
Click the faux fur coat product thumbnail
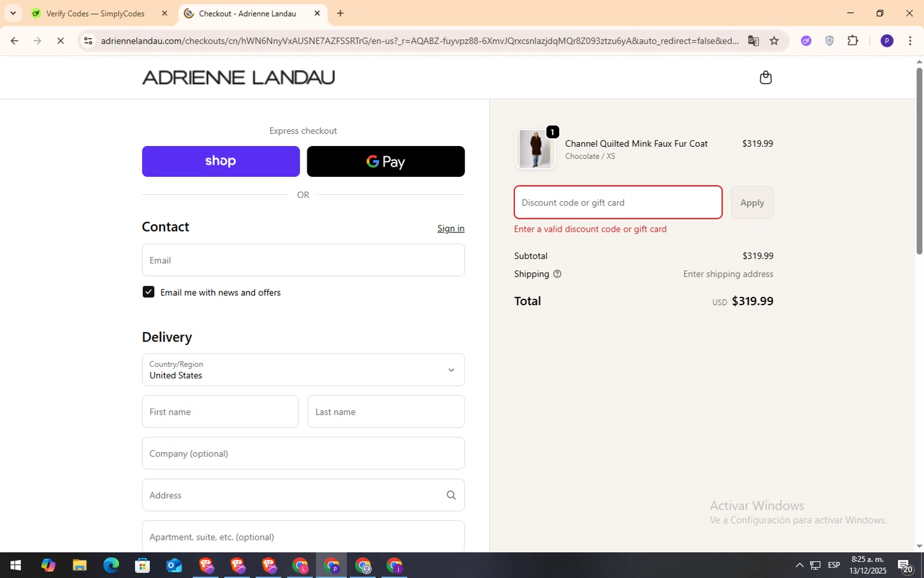point(535,149)
